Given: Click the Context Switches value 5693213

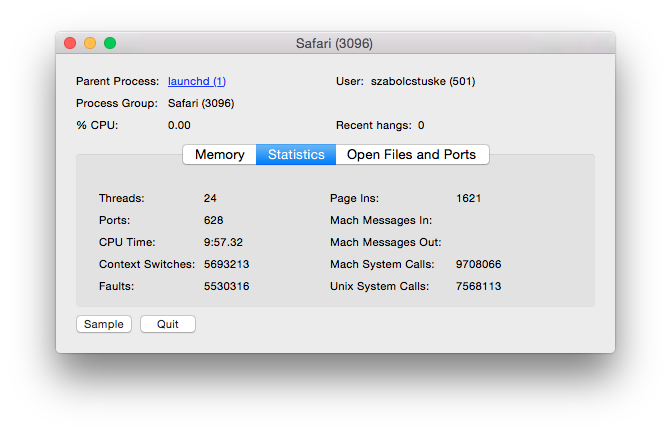Looking at the screenshot, I should 226,264.
